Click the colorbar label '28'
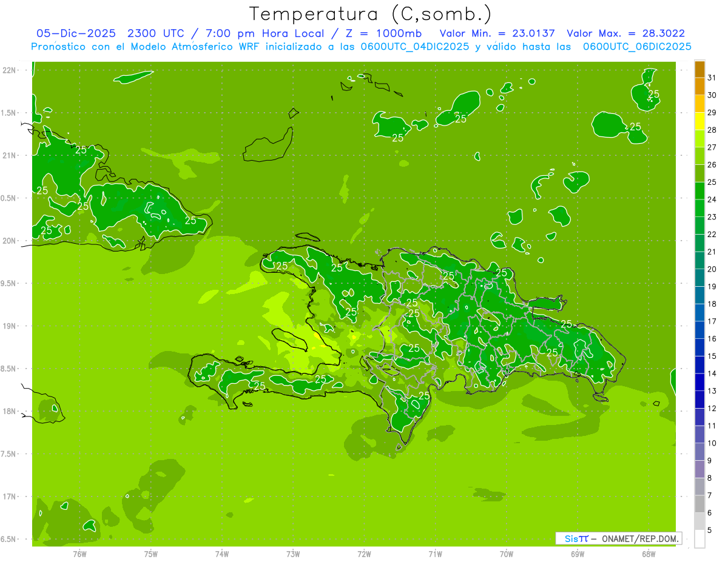This screenshot has width=728, height=562. pyautogui.click(x=712, y=130)
